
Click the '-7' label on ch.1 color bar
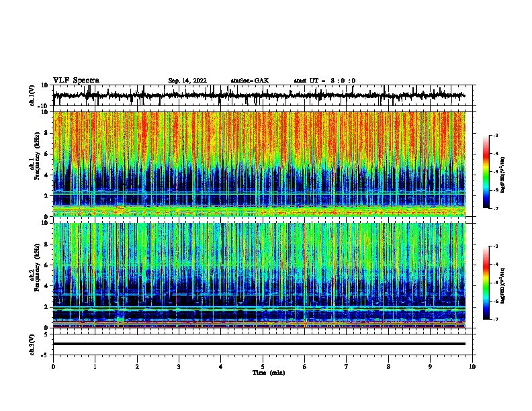pyautogui.click(x=496, y=208)
